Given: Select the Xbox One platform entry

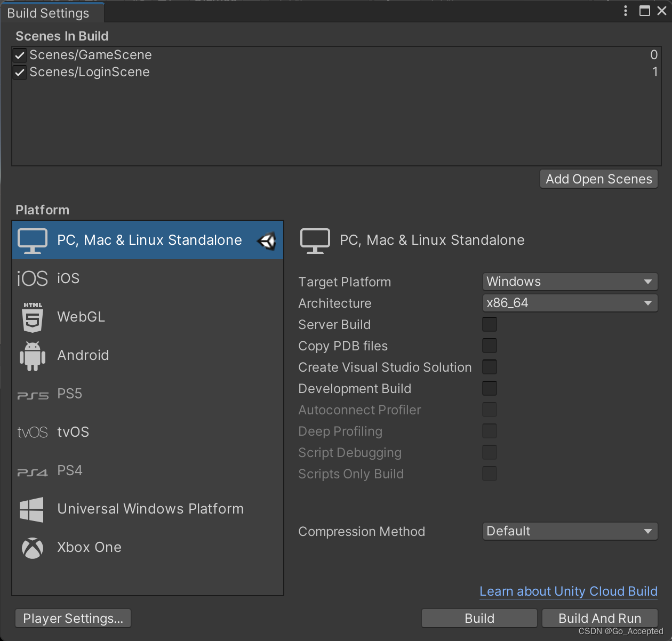Looking at the screenshot, I should pos(148,547).
